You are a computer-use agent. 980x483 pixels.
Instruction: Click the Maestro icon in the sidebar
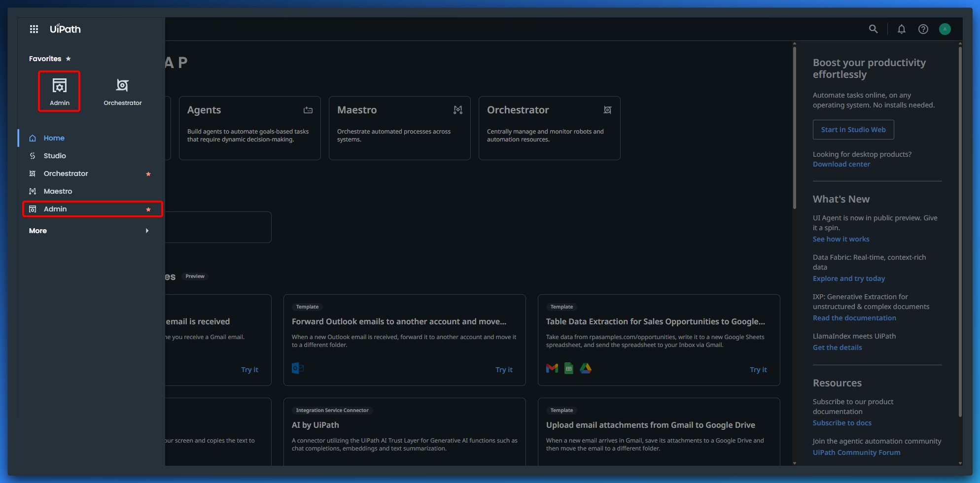(x=33, y=191)
